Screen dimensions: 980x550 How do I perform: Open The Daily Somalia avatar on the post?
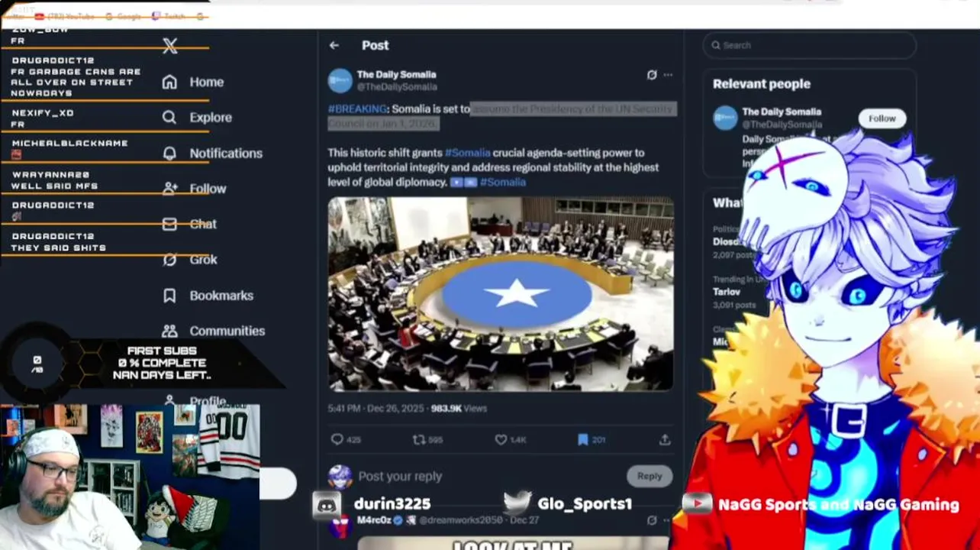click(x=340, y=81)
